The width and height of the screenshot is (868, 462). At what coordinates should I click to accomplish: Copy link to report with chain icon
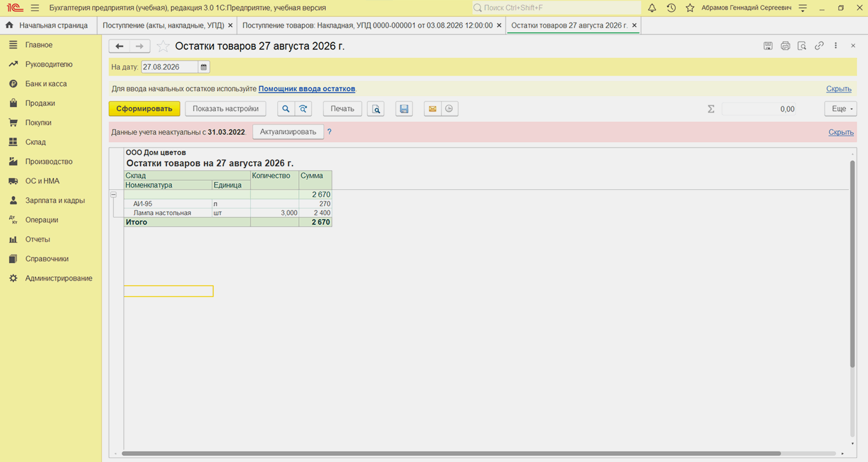point(819,46)
